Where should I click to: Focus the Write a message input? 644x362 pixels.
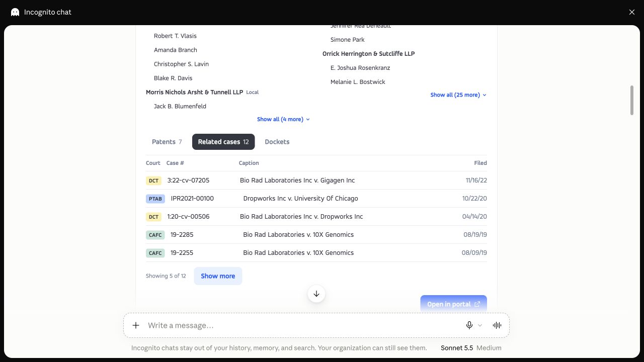303,325
